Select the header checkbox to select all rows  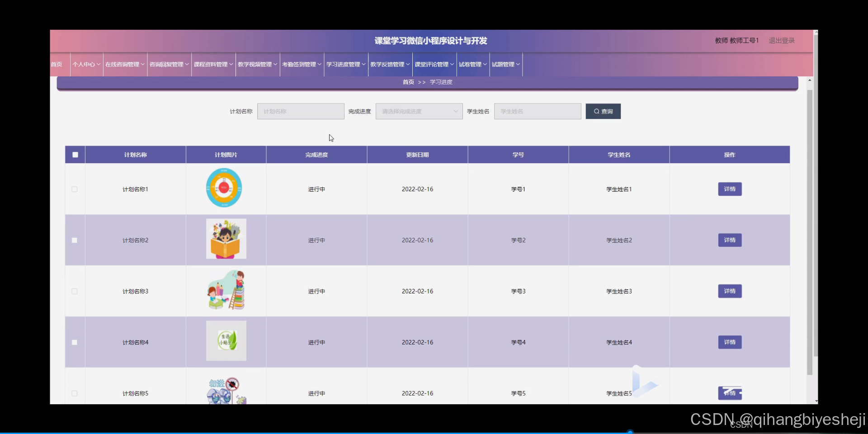pos(75,154)
